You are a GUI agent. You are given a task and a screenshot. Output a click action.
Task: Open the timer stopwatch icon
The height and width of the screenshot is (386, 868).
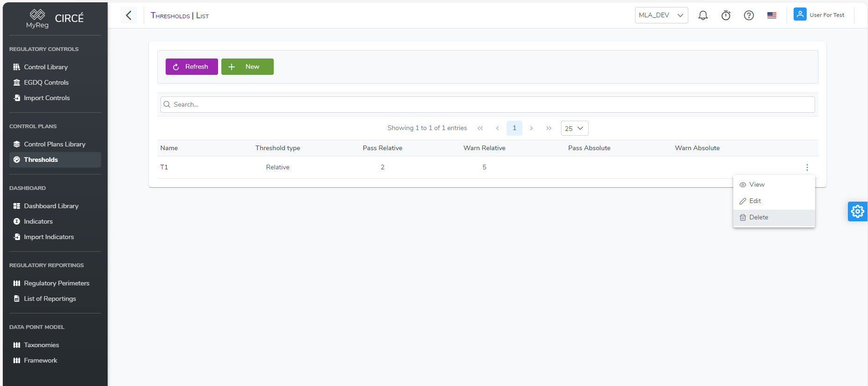tap(726, 15)
